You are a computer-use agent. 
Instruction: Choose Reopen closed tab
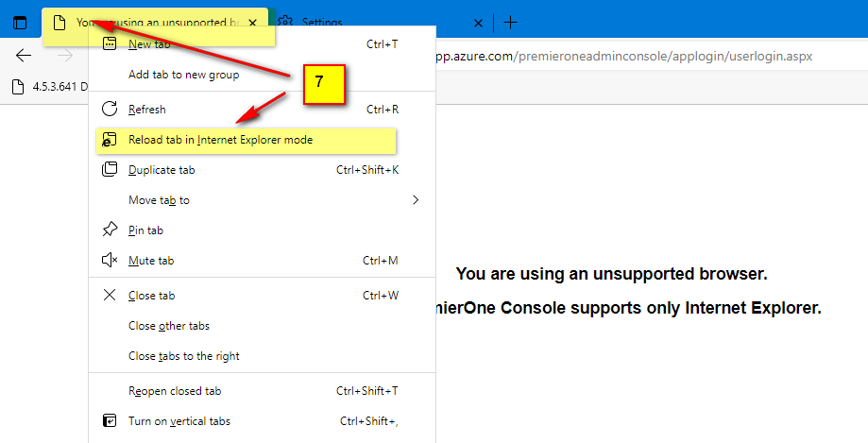coord(263,391)
